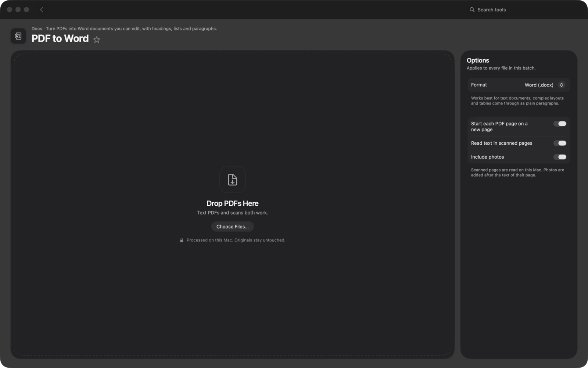Click the document download icon in drop zone
The height and width of the screenshot is (368, 588).
pyautogui.click(x=233, y=180)
